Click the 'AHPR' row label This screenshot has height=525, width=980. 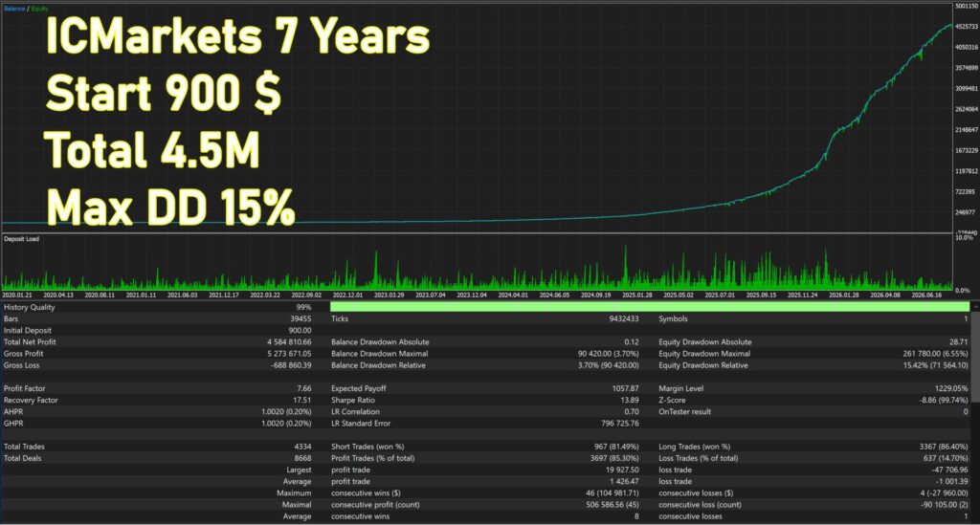point(13,412)
